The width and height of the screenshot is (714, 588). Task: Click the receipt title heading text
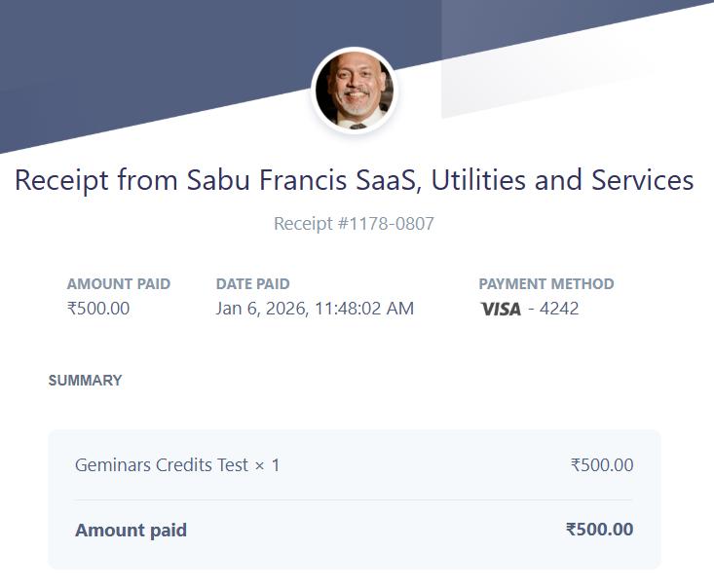pos(355,181)
